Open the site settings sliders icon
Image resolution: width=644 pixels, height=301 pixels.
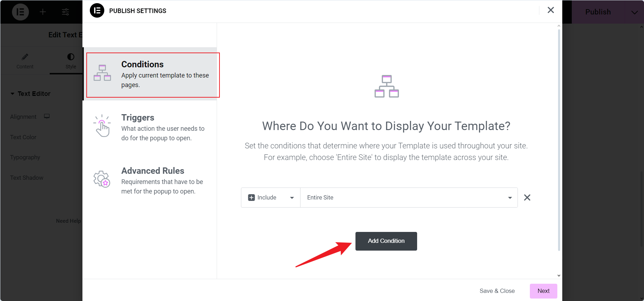[x=66, y=12]
